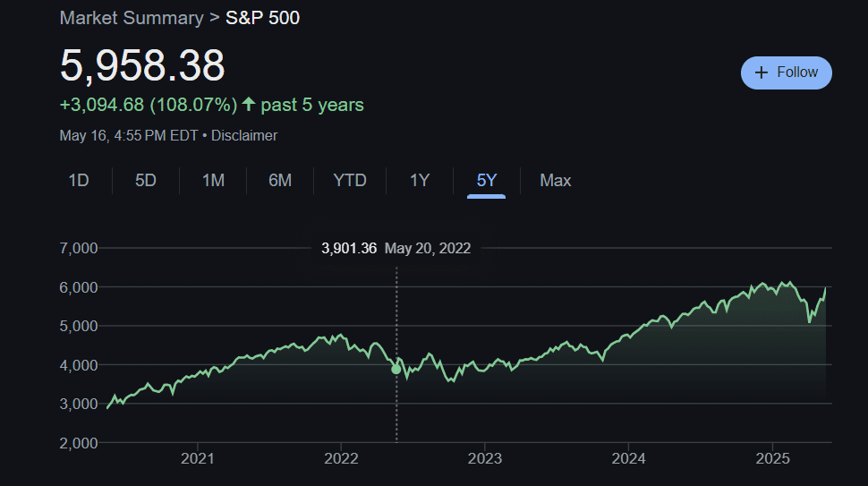868x486 pixels.
Task: Click the 4,000 y-axis label
Action: coord(79,365)
